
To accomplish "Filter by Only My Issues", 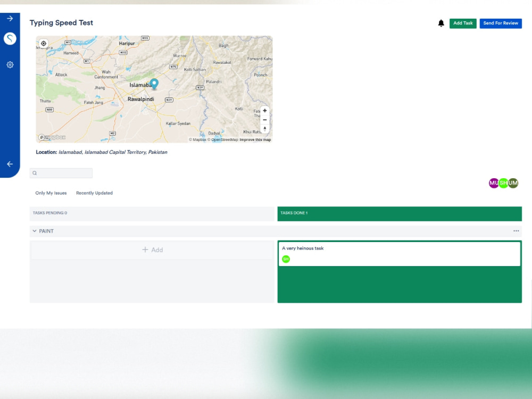I will coord(51,193).
